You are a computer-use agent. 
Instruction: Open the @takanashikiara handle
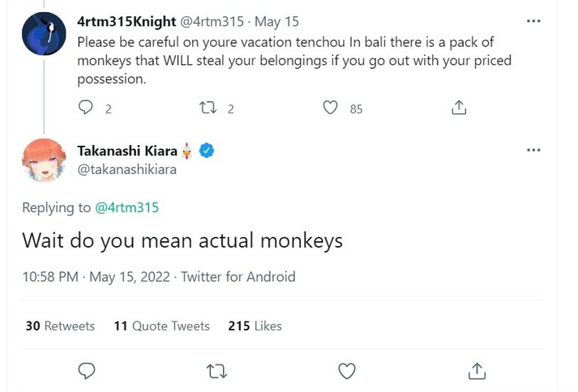click(x=126, y=169)
